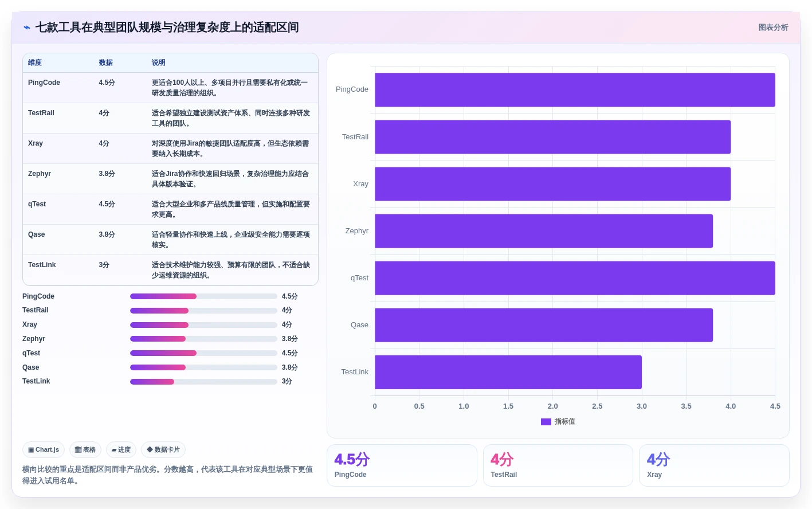This screenshot has width=812, height=509.
Task: Click the 3.8分 score in Zephyr table row
Action: (x=107, y=174)
